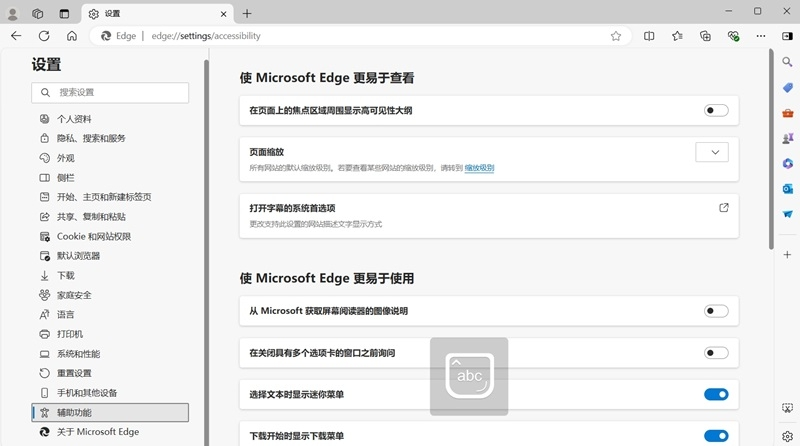The height and width of the screenshot is (446, 800).
Task: Open 共享、复制和粘贴 settings section
Action: (x=110, y=217)
